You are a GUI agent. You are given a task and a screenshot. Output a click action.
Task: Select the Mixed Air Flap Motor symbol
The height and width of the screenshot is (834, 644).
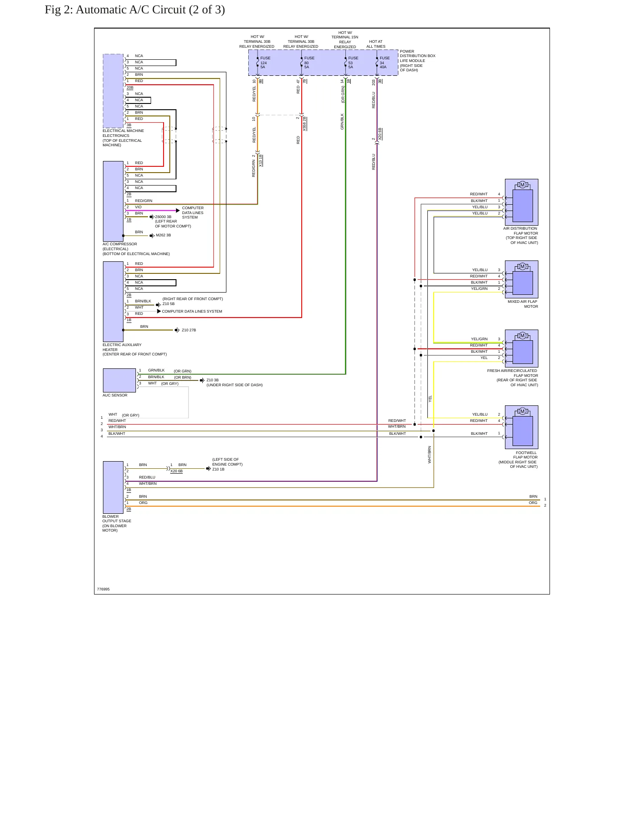(521, 279)
